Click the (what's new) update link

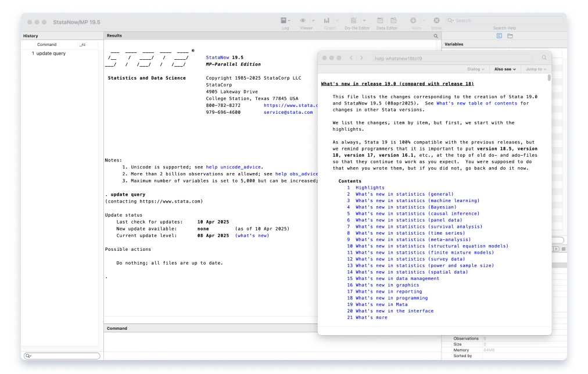pyautogui.click(x=252, y=235)
